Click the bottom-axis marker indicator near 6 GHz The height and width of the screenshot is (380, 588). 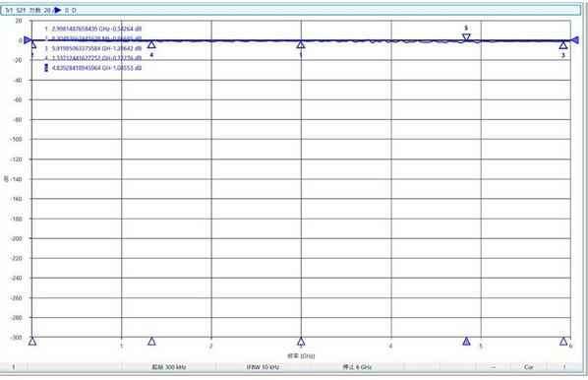563,341
